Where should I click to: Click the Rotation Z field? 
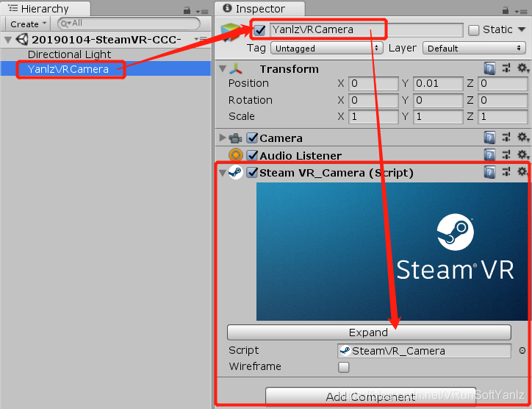[x=503, y=100]
